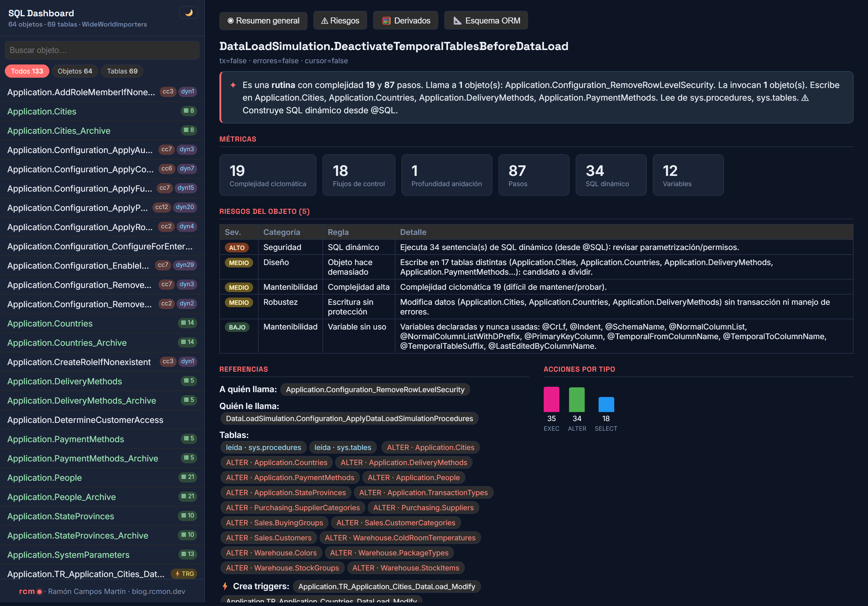Click the TRG lightning badge on TR_Application_Cities row
868x606 pixels.
pyautogui.click(x=184, y=573)
